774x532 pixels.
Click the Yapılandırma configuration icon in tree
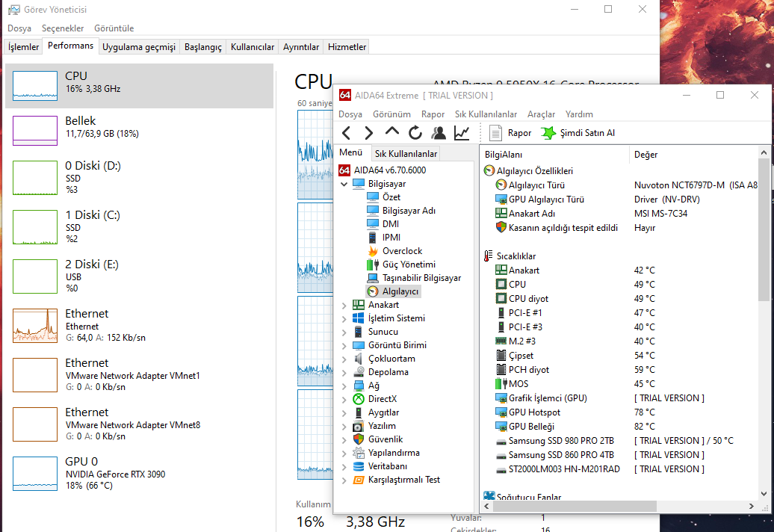pyautogui.click(x=359, y=453)
